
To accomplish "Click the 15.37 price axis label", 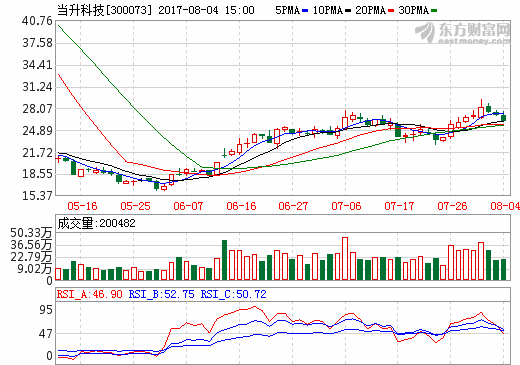I will pos(37,196).
